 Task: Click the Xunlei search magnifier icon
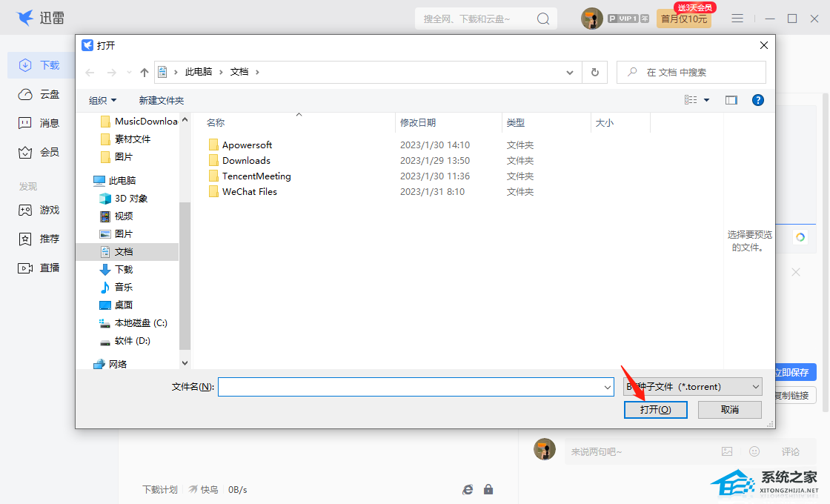pyautogui.click(x=543, y=19)
